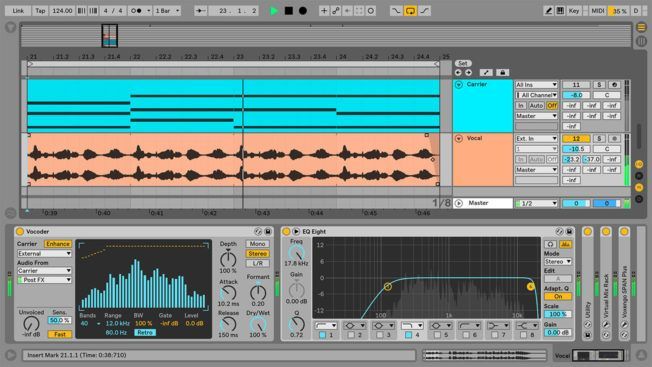Viewport: 652px width, 367px height.
Task: Toggle Automation Arm link icon
Action: pyautogui.click(x=336, y=11)
